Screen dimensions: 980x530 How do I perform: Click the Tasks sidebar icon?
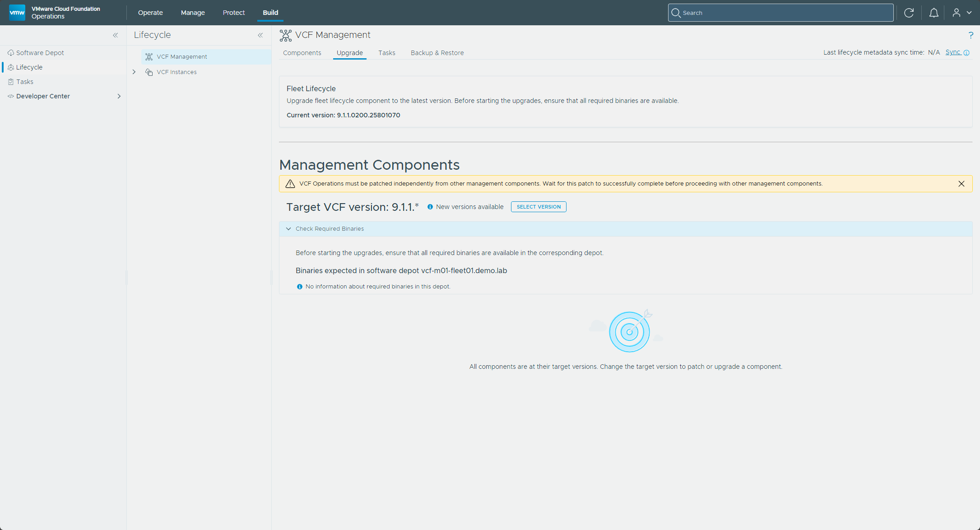tap(11, 82)
